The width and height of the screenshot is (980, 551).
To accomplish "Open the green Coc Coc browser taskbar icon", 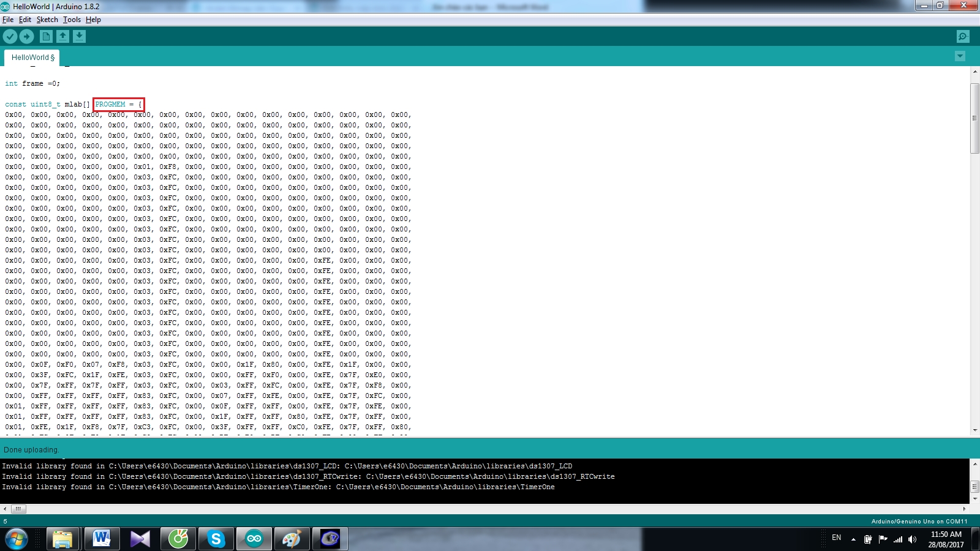I will 178,539.
